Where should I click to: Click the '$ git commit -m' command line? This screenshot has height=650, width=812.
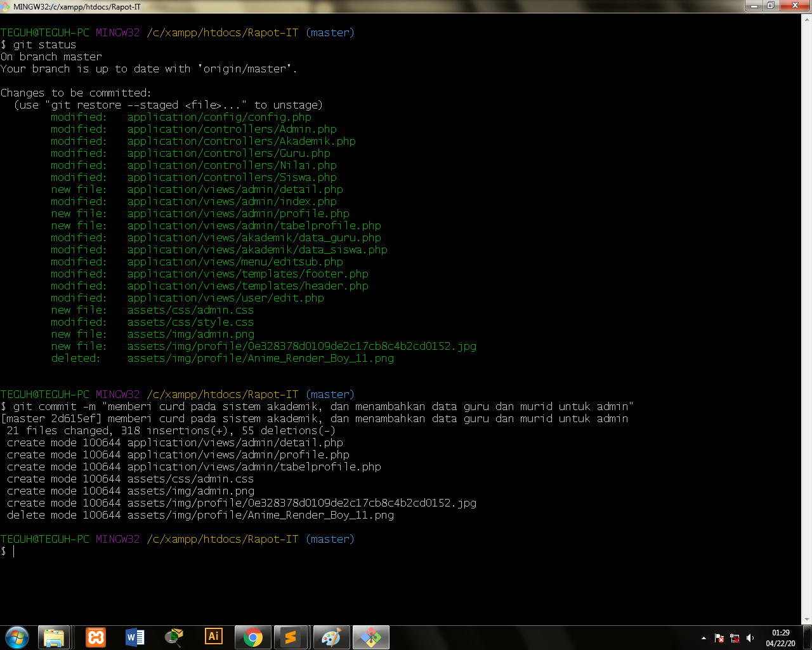pyautogui.click(x=317, y=407)
